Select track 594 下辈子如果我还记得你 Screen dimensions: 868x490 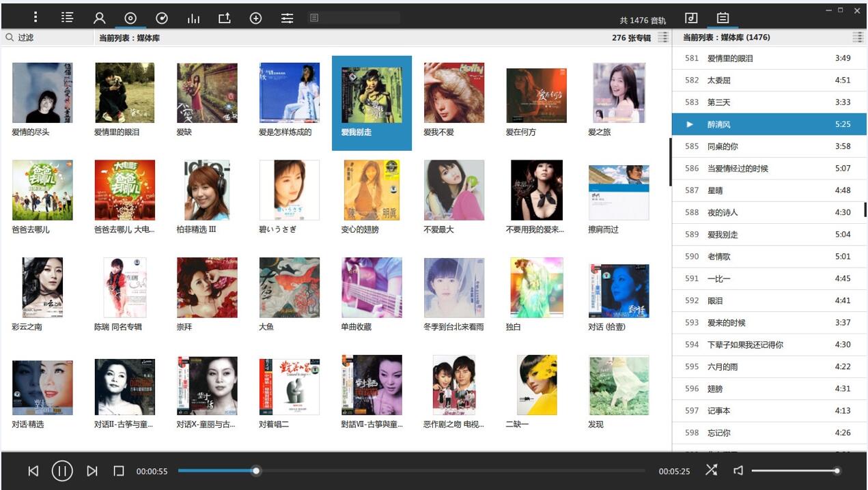tap(769, 345)
